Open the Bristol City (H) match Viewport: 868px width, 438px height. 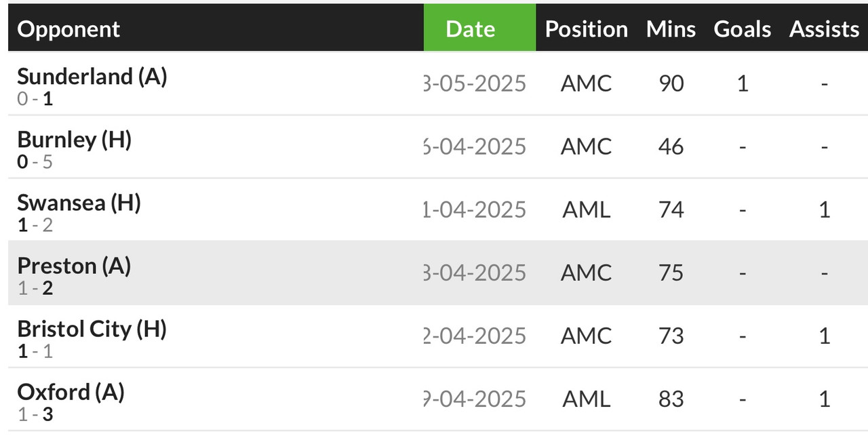(x=92, y=329)
